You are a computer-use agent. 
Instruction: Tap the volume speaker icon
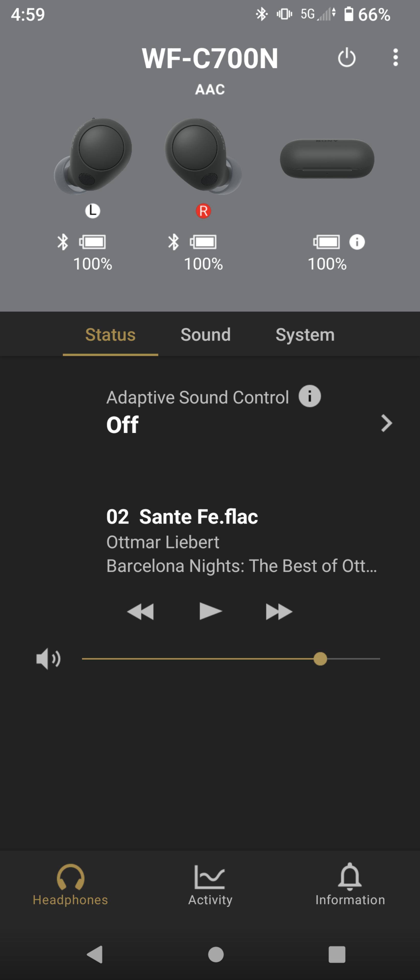pyautogui.click(x=48, y=658)
